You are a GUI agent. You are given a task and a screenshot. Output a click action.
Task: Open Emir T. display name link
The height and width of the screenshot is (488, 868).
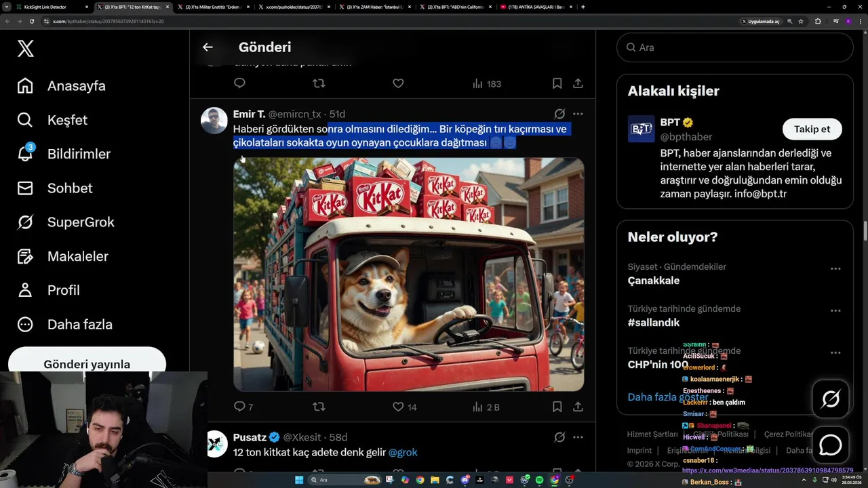click(x=249, y=114)
